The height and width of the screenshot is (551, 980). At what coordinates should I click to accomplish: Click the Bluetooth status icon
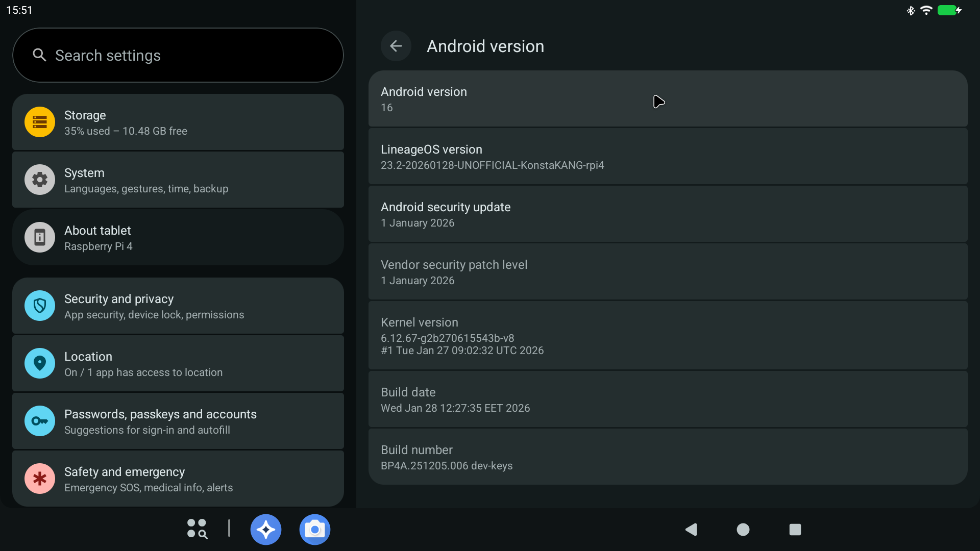tap(911, 10)
